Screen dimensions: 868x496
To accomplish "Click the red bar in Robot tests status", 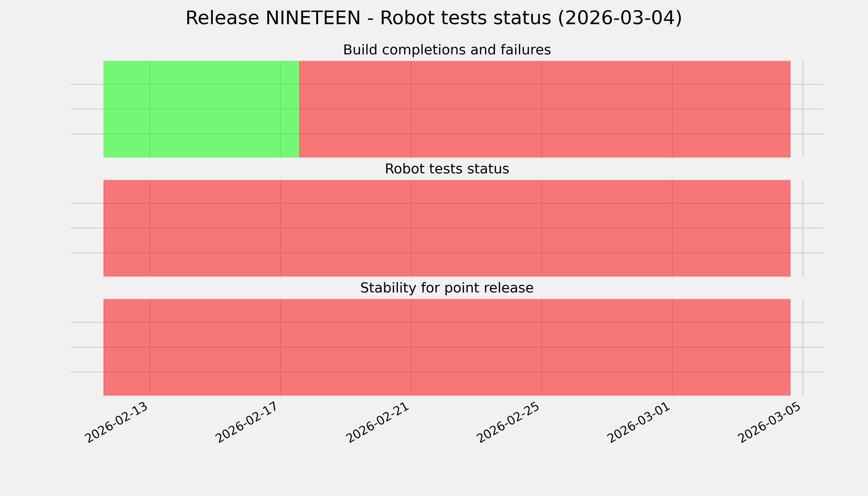I will click(447, 228).
